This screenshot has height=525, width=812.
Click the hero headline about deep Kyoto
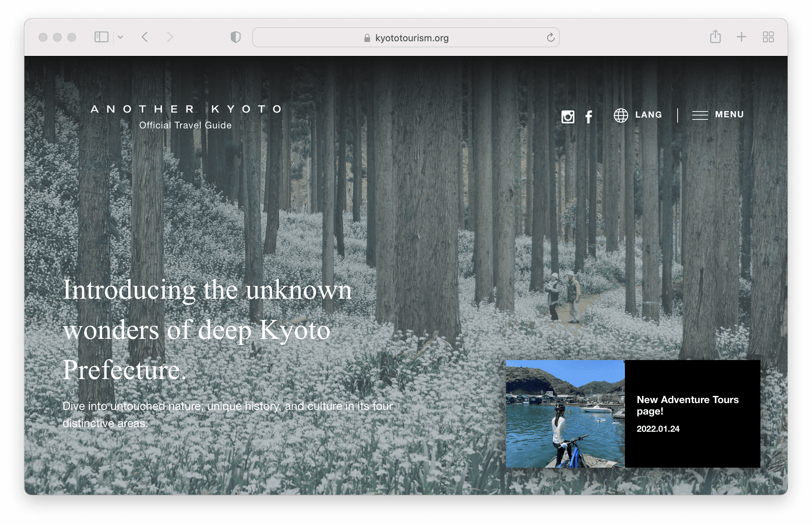(x=207, y=330)
